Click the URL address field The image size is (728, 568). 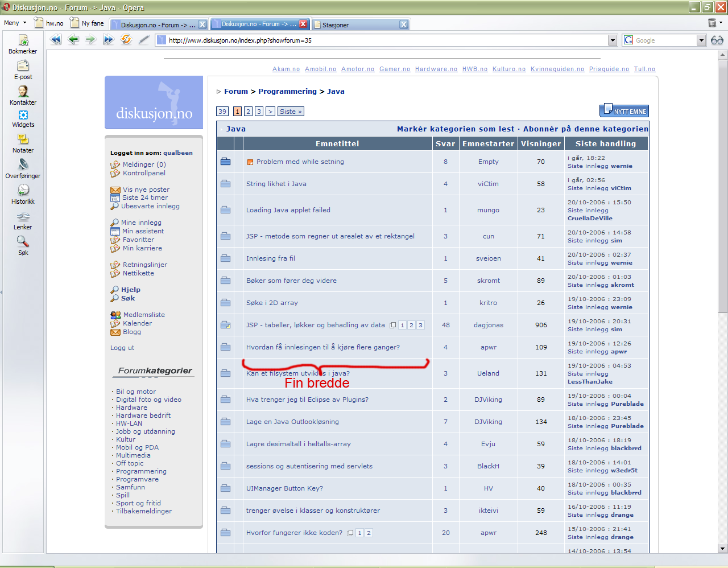[387, 40]
